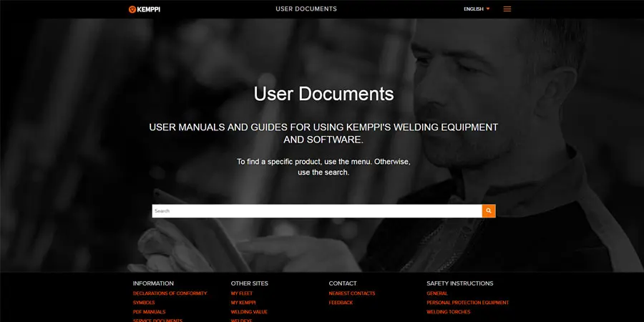Follow the Welding Value link
This screenshot has height=322, width=644.
pos(249,312)
